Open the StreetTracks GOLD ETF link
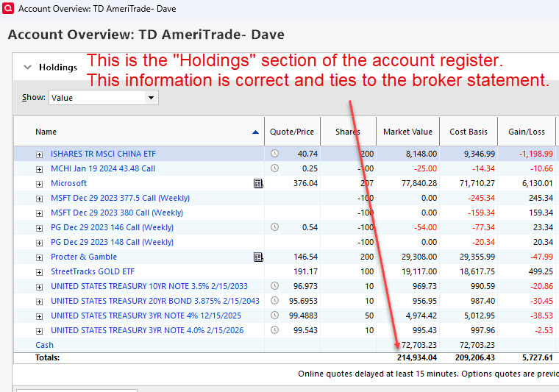 tap(93, 271)
